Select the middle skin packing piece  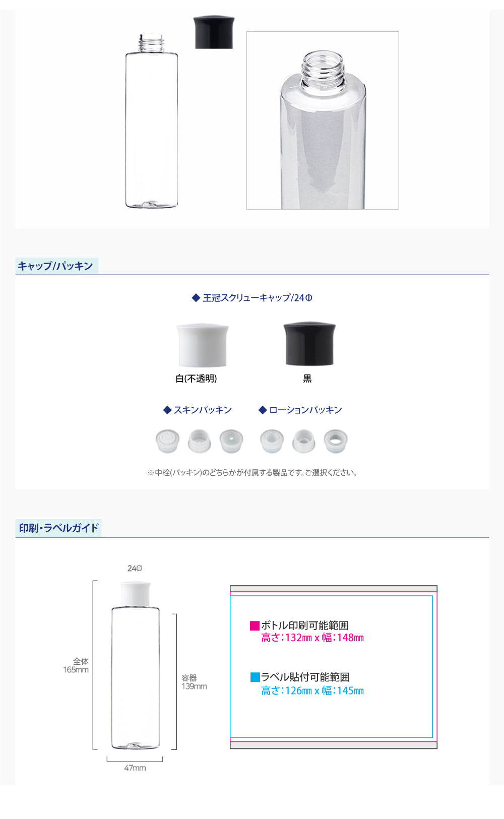pos(199,441)
